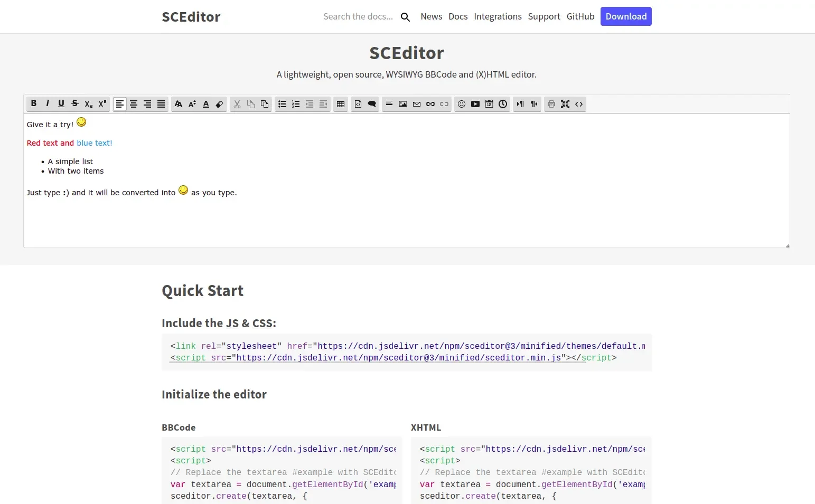Click the Search the docs field
The width and height of the screenshot is (815, 504).
click(x=358, y=16)
